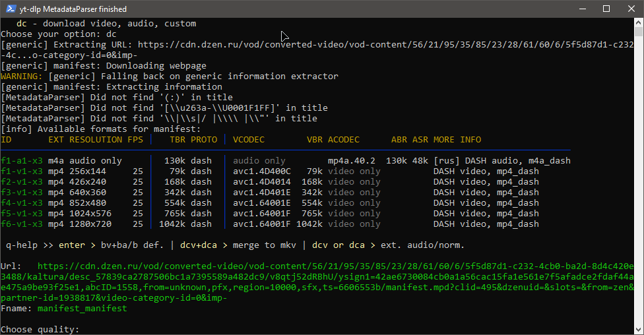
Task: Click the format ID f4-v1-x3
Action: coord(22,203)
